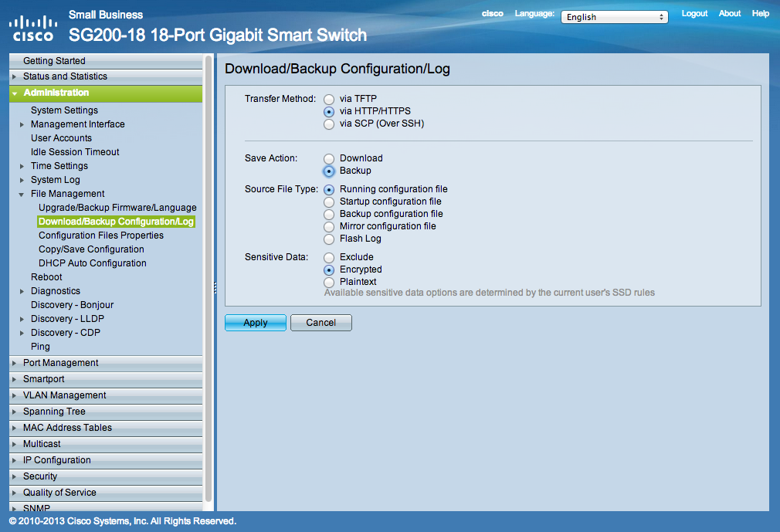Image resolution: width=780 pixels, height=532 pixels.
Task: Expand the Status and Statistics section arrow
Action: click(15, 76)
